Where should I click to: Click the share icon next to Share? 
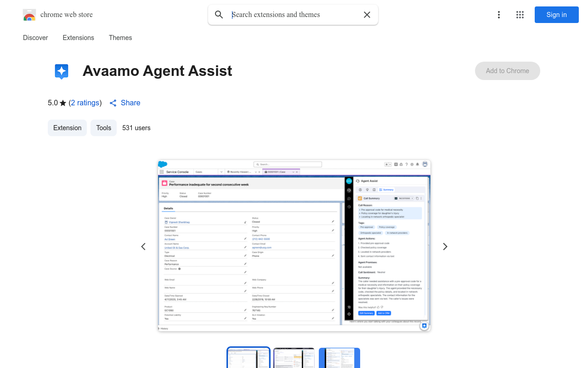(113, 103)
